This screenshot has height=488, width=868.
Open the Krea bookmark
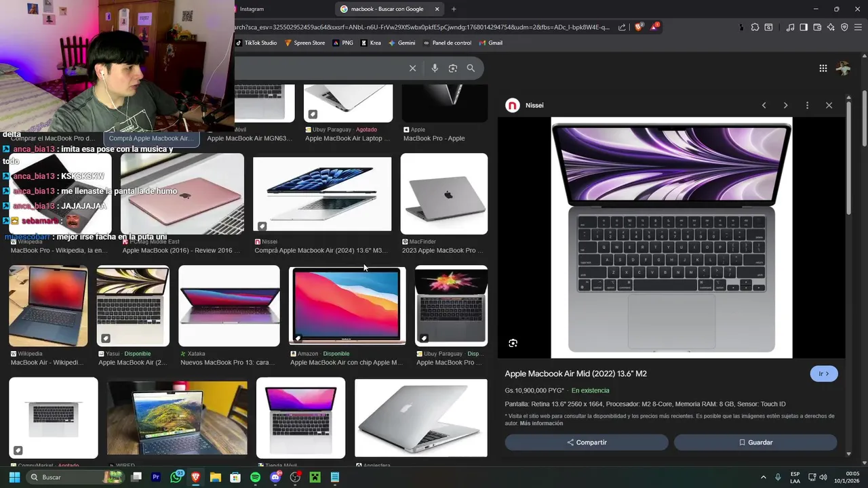tap(371, 43)
